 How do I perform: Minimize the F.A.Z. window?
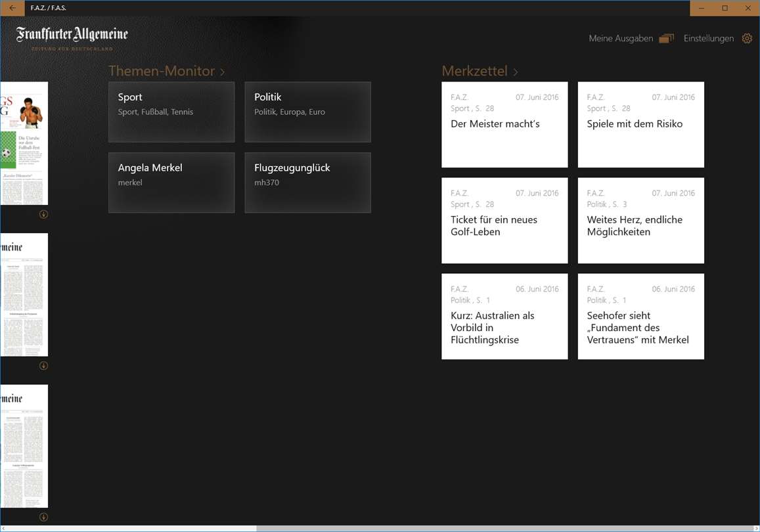tap(702, 8)
